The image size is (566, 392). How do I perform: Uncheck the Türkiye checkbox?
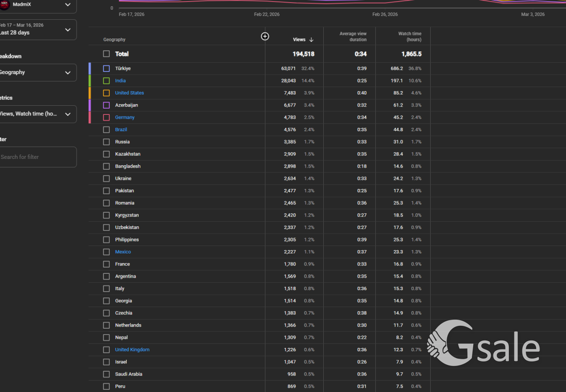pos(106,68)
